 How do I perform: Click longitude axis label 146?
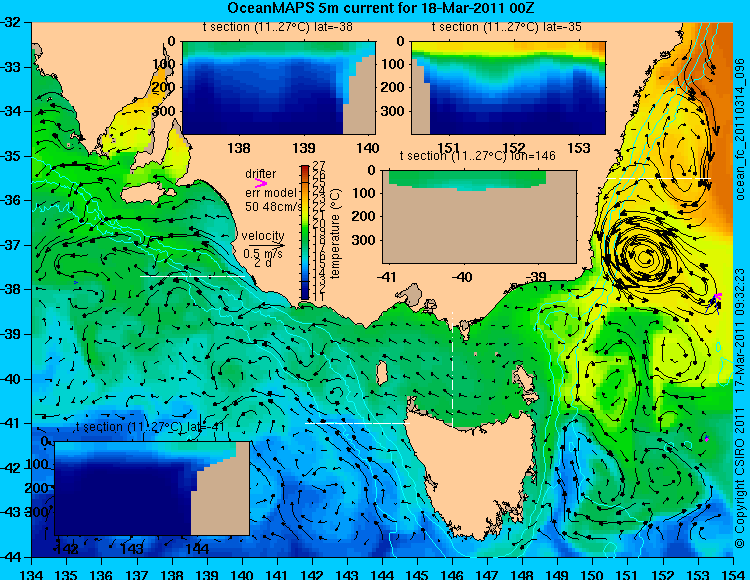click(452, 574)
